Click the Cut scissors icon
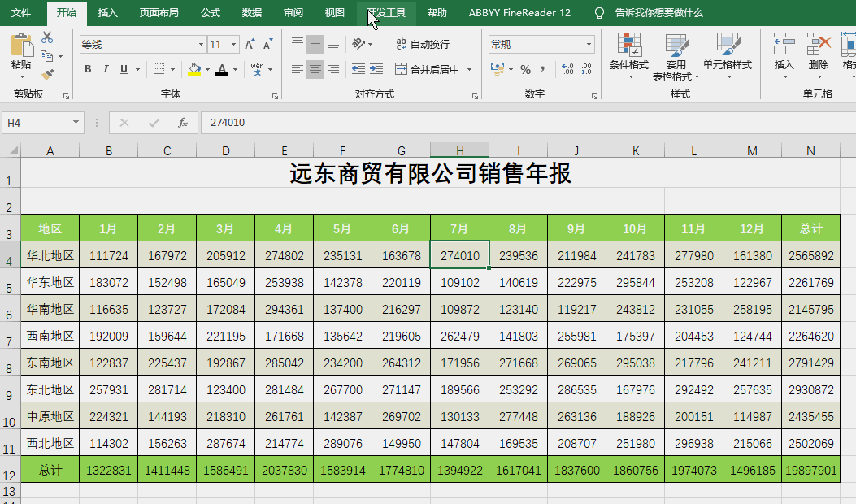 click(x=47, y=37)
